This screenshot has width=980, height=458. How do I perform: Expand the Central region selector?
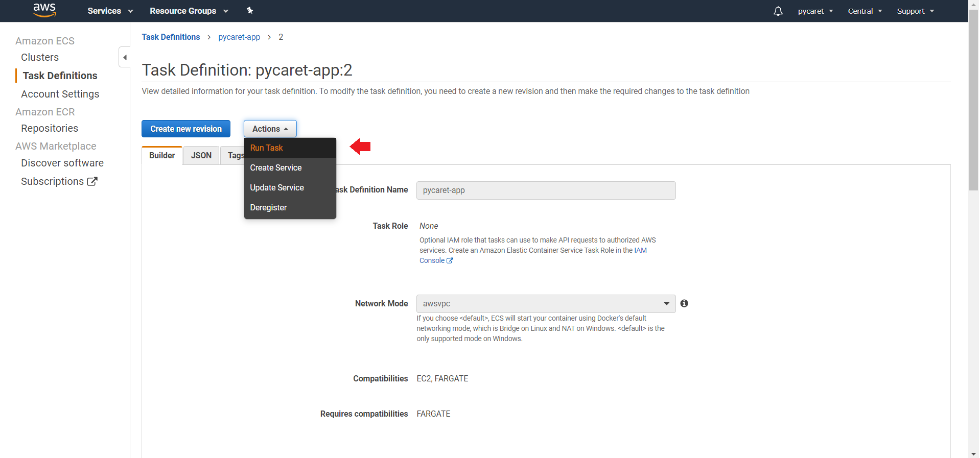point(865,11)
